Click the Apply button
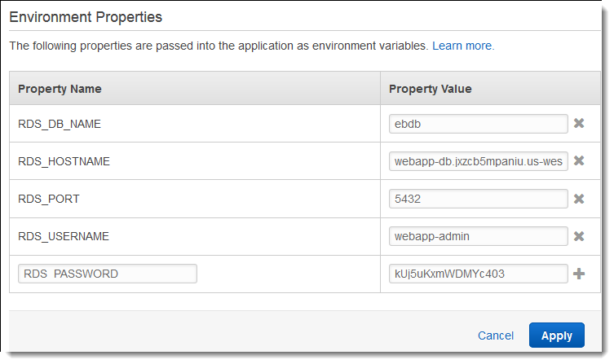The width and height of the screenshot is (614, 364). click(556, 335)
